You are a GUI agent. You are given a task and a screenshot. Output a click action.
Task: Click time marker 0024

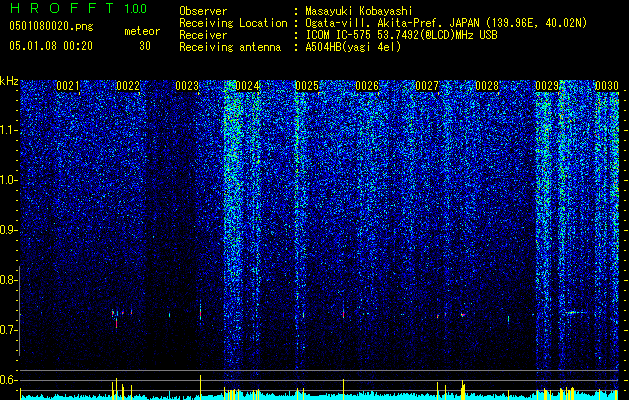pyautogui.click(x=248, y=86)
